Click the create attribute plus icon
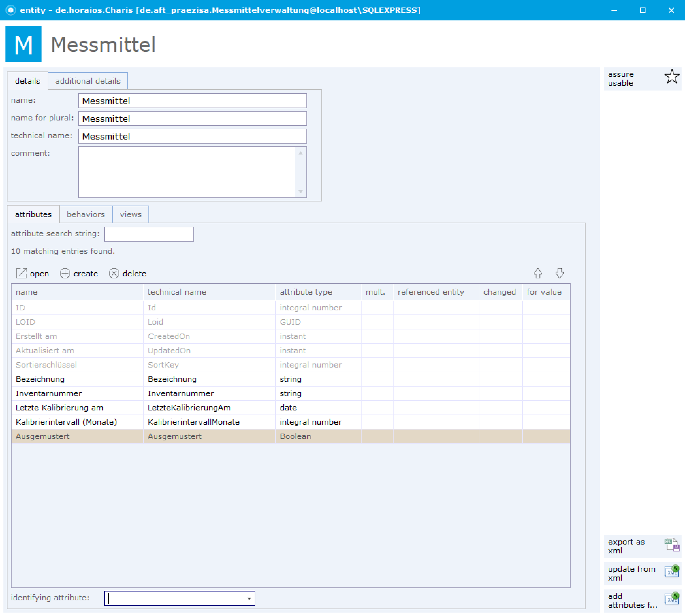Viewport: 685px width, 616px height. [65, 273]
